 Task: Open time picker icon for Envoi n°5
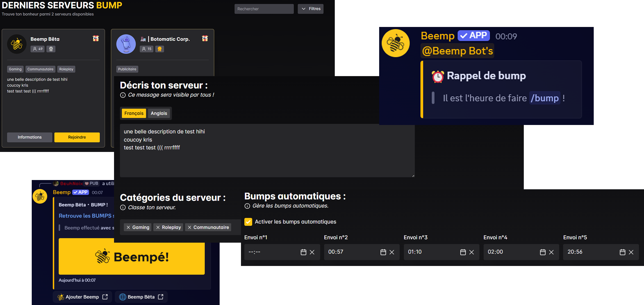[622, 252]
